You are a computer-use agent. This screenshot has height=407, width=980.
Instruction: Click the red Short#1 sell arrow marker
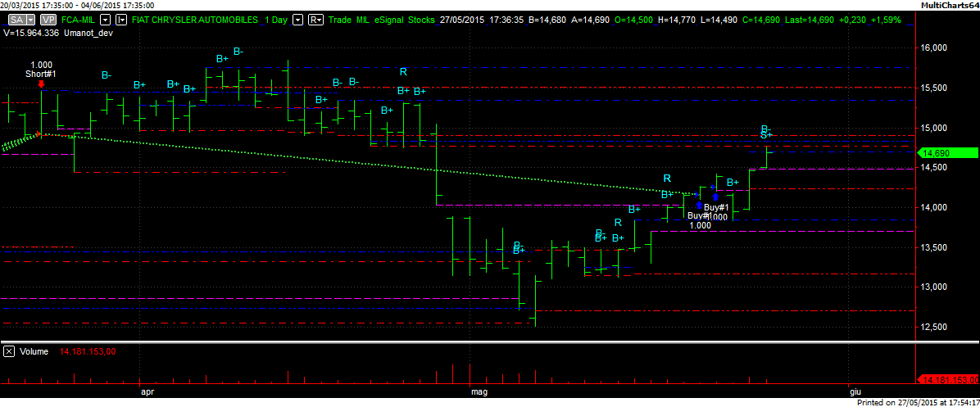pos(41,83)
